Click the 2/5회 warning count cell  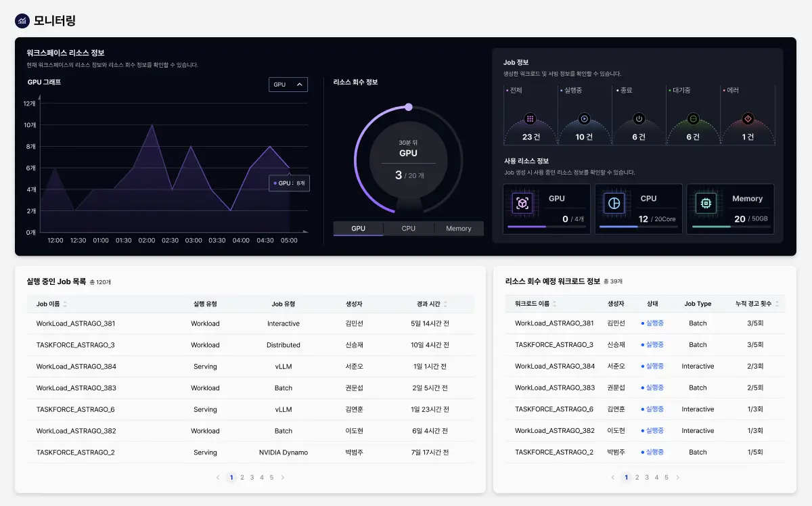point(755,388)
